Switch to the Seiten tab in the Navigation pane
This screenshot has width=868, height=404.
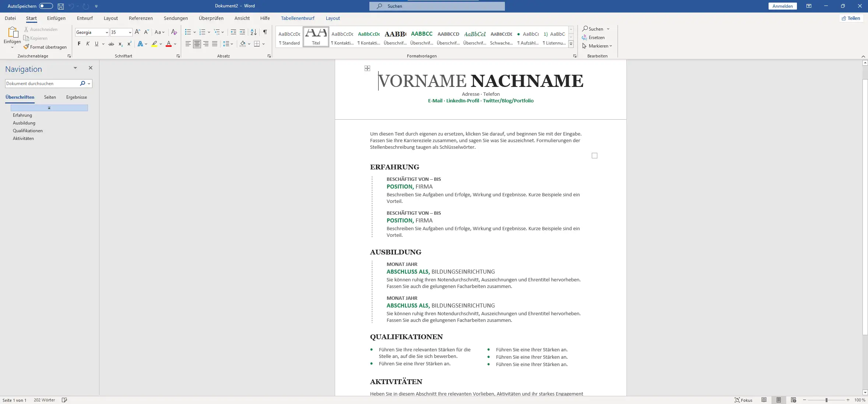click(50, 97)
